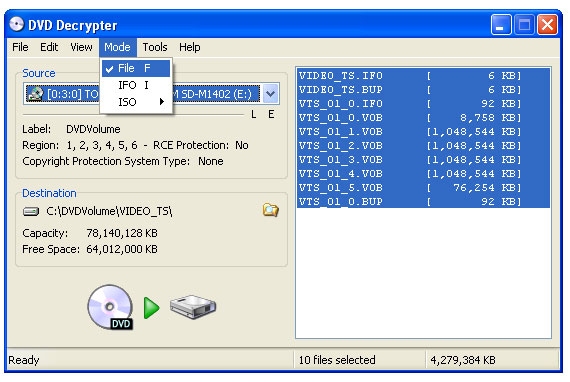
Task: Click DVD Decrypter title bar disc icon
Action: [x=17, y=24]
